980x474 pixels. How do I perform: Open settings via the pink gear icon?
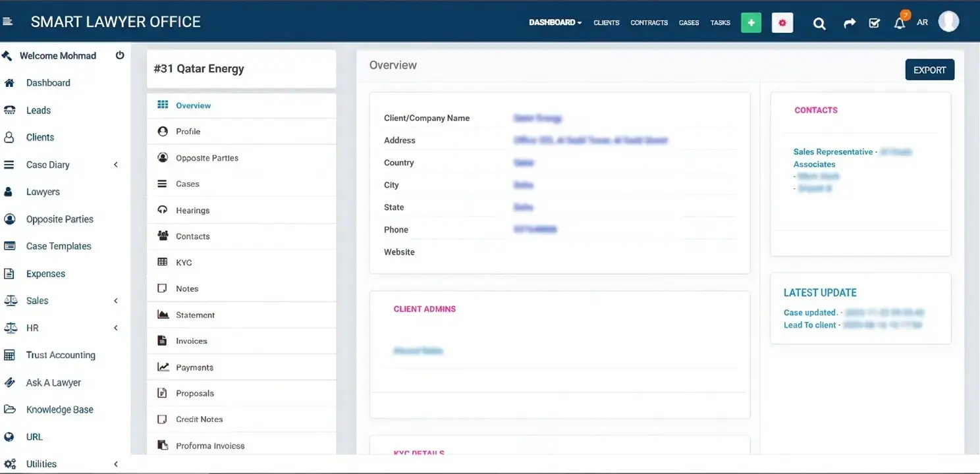[x=782, y=22]
